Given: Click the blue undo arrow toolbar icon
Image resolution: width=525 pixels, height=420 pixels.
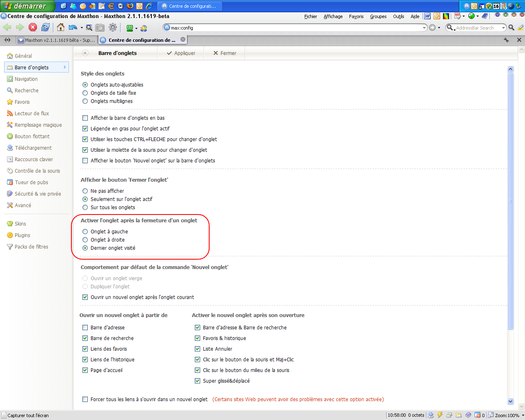Looking at the screenshot, I should click(x=73, y=27).
